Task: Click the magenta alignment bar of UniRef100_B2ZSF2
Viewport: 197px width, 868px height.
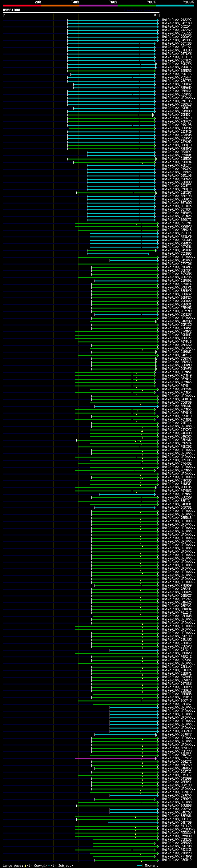Action: [x=116, y=758]
